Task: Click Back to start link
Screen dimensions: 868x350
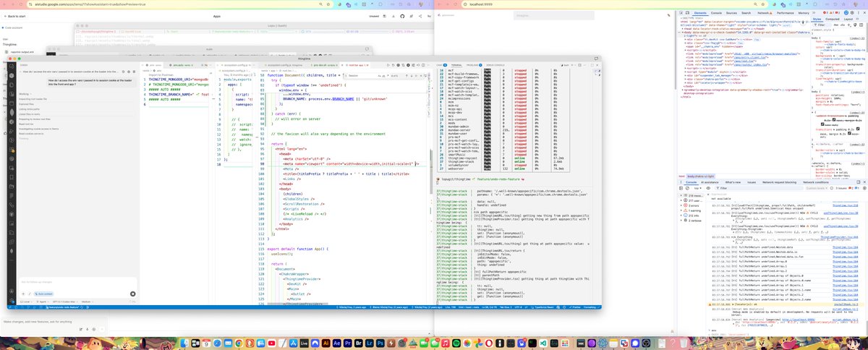Action: 14,15
